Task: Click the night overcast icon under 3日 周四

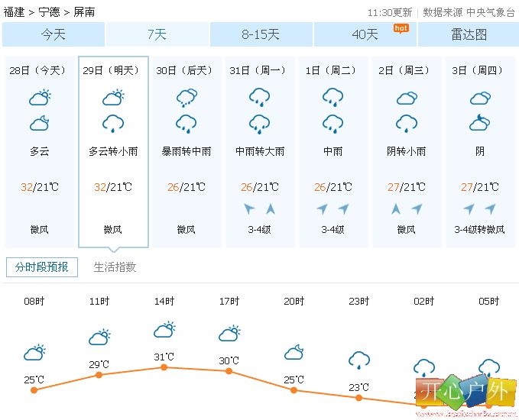Action: point(480,123)
